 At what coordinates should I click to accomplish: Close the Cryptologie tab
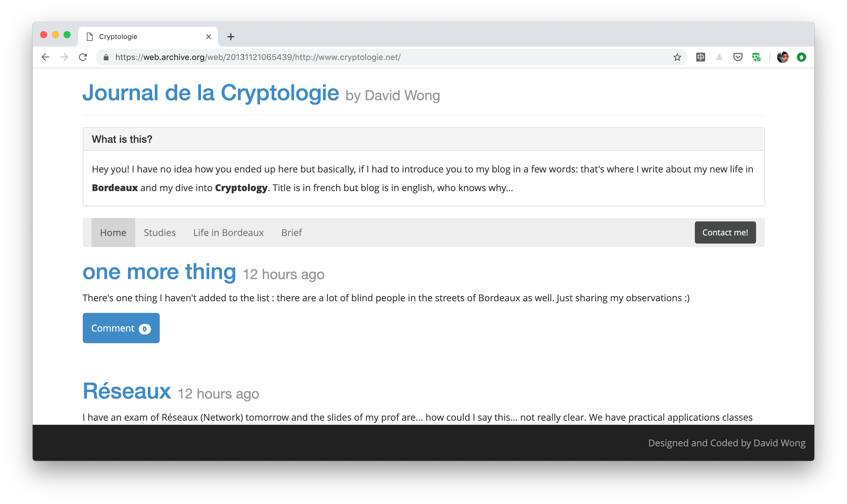[209, 37]
